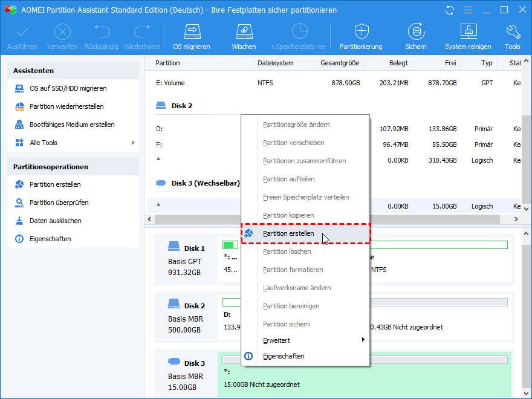This screenshot has width=532, height=399.
Task: Click down arrow of partition list scrollbar
Action: tap(526, 209)
